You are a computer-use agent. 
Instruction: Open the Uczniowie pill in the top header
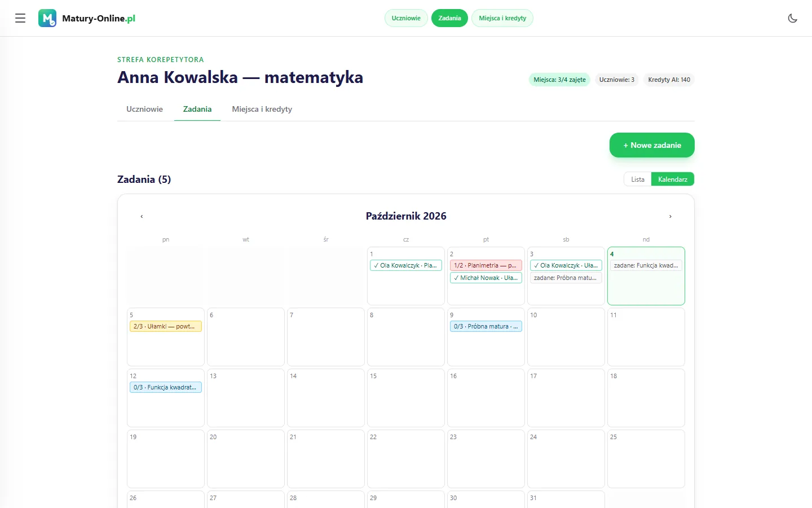pyautogui.click(x=406, y=18)
